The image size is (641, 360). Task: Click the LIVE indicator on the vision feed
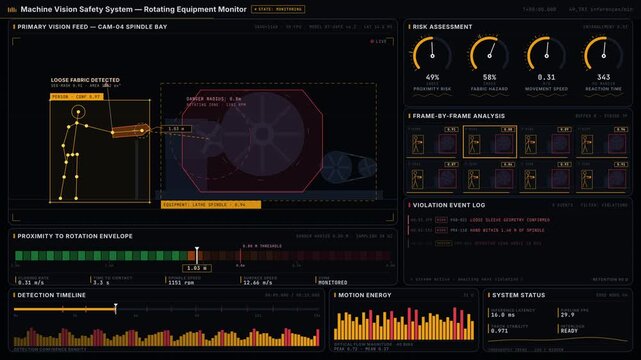pos(379,41)
